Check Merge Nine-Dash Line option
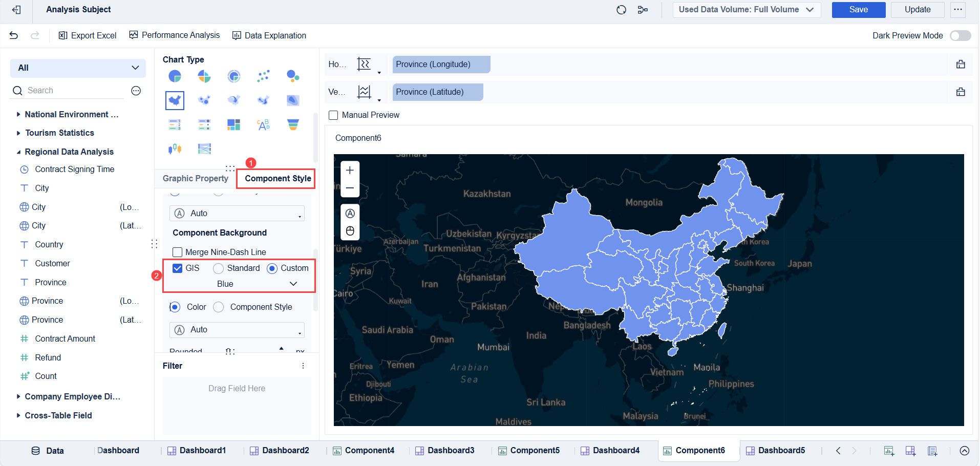 [178, 252]
